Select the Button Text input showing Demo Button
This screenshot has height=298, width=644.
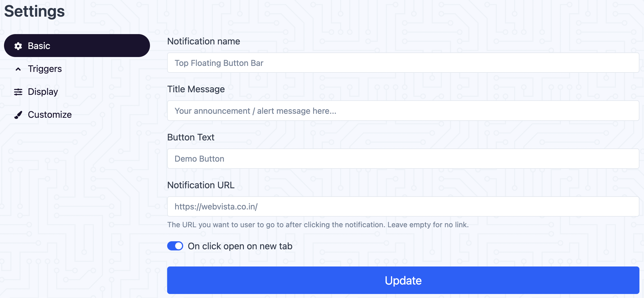(x=403, y=158)
